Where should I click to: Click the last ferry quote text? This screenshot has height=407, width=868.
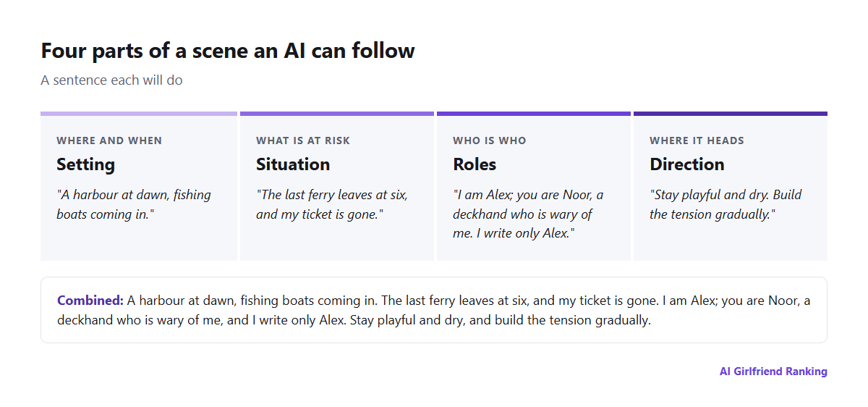click(332, 204)
